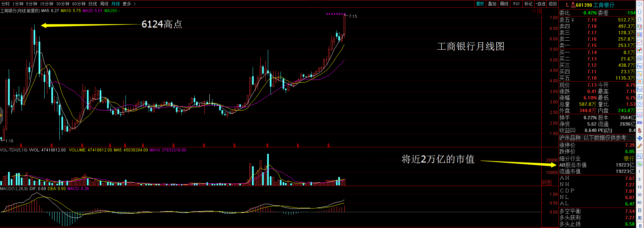The image size is (644, 228).
Task: Switch the PE(动) ratio type selector
Action: tap(605, 130)
